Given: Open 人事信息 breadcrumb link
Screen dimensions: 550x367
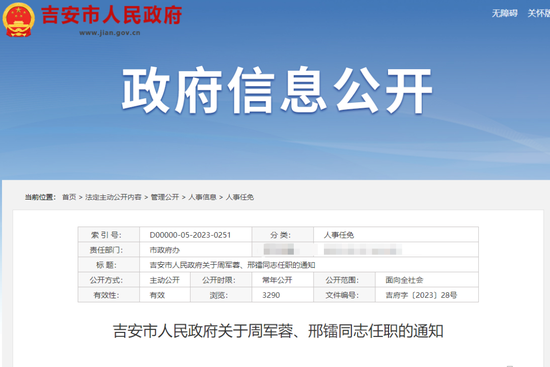Looking at the screenshot, I should pyautogui.click(x=202, y=197).
